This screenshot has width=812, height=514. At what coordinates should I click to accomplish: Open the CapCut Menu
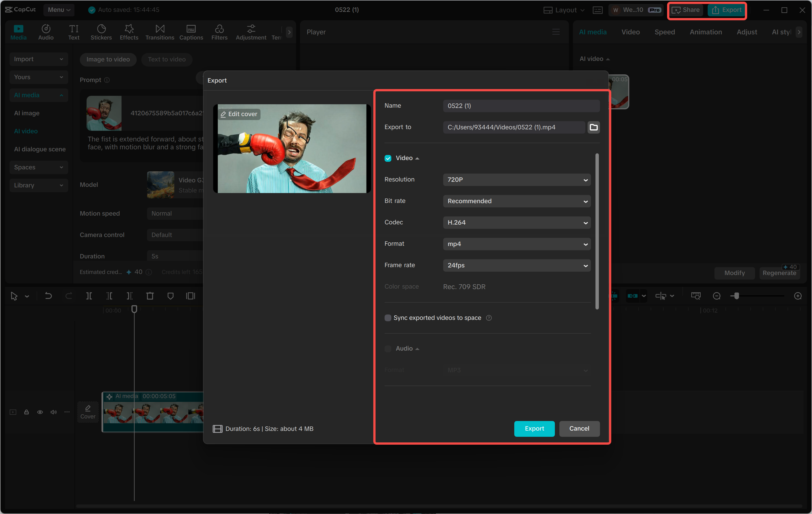point(59,10)
